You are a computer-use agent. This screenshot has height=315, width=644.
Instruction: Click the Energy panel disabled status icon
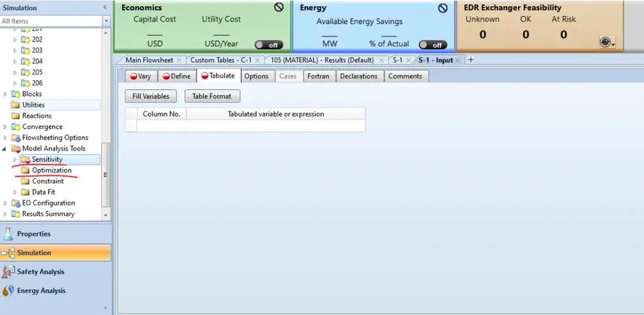tap(443, 8)
